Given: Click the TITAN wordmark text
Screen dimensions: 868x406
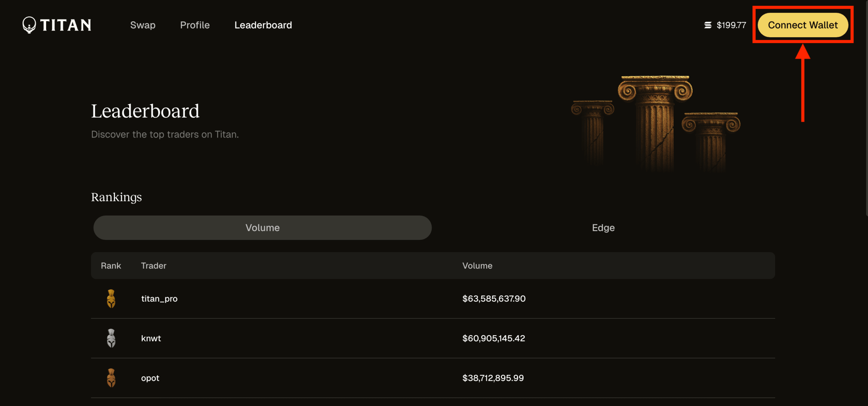Looking at the screenshot, I should point(66,25).
